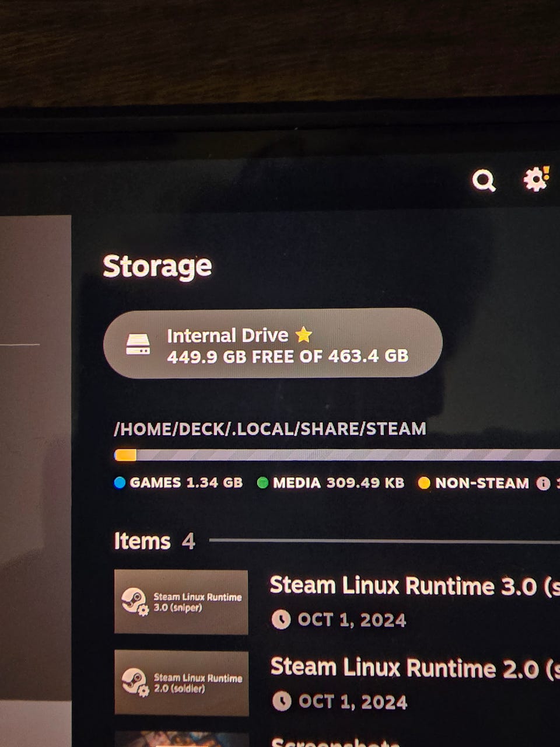The height and width of the screenshot is (747, 560).
Task: Open search with the magnifier icon
Action: click(484, 181)
